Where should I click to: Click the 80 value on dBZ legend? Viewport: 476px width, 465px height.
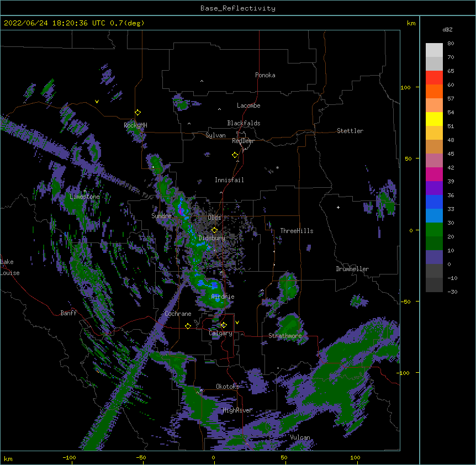(451, 44)
